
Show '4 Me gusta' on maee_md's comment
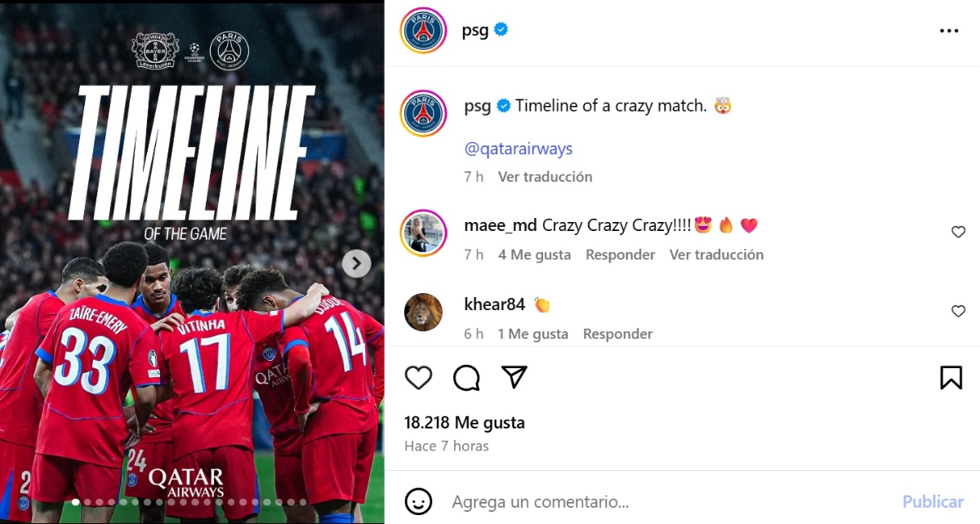[x=534, y=255]
